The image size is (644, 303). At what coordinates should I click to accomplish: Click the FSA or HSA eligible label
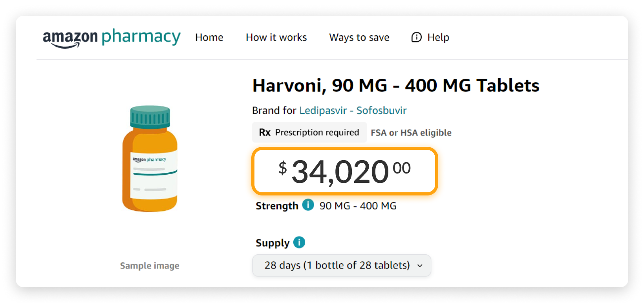[x=411, y=133]
